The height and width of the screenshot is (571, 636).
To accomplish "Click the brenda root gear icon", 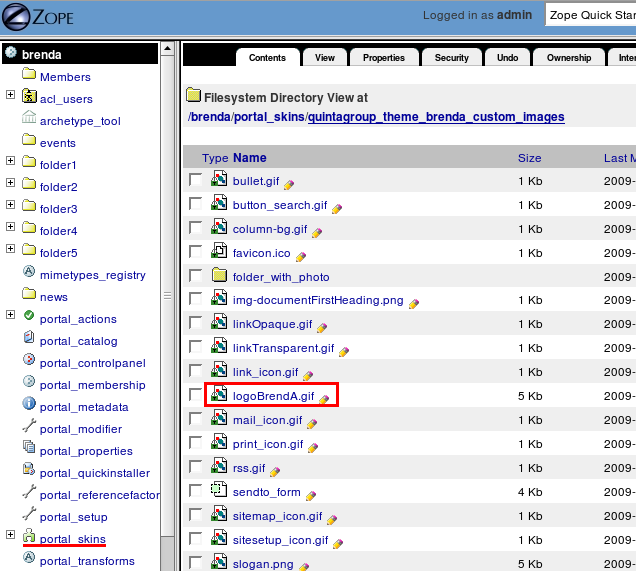I will 11,52.
